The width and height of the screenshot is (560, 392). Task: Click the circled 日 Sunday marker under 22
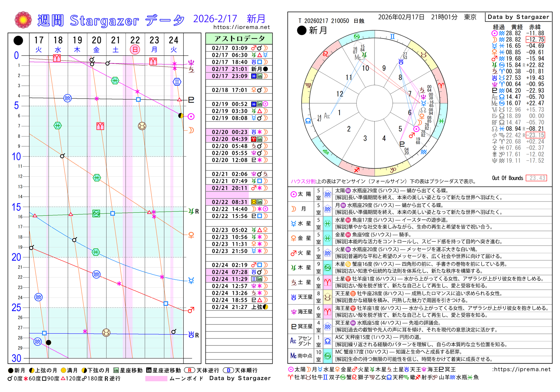point(135,50)
